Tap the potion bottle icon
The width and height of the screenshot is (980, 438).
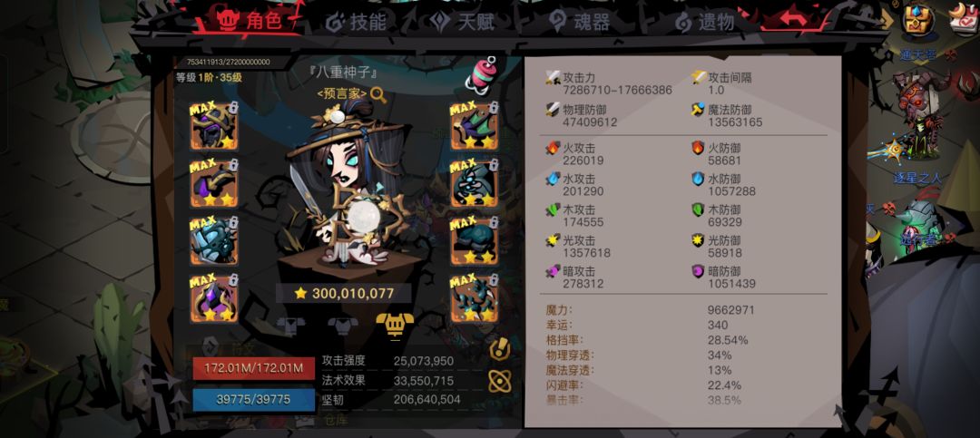click(x=481, y=75)
